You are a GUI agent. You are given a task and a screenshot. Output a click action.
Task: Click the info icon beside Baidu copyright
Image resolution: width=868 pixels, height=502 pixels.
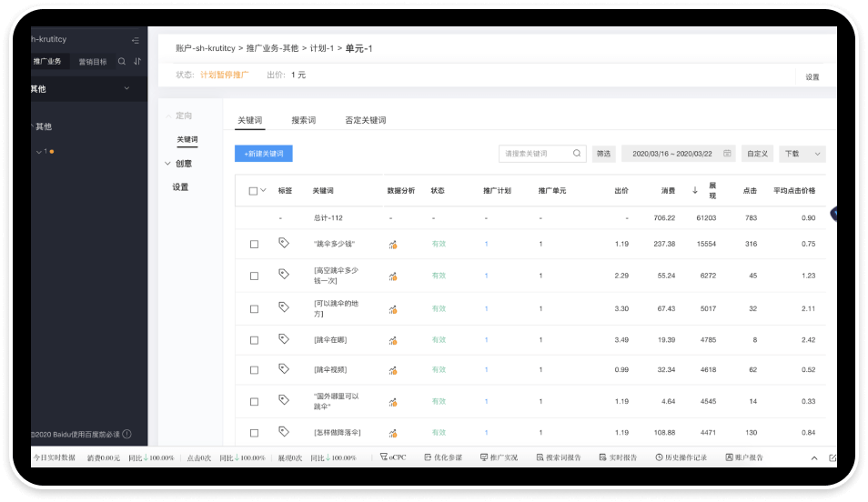[x=126, y=434]
